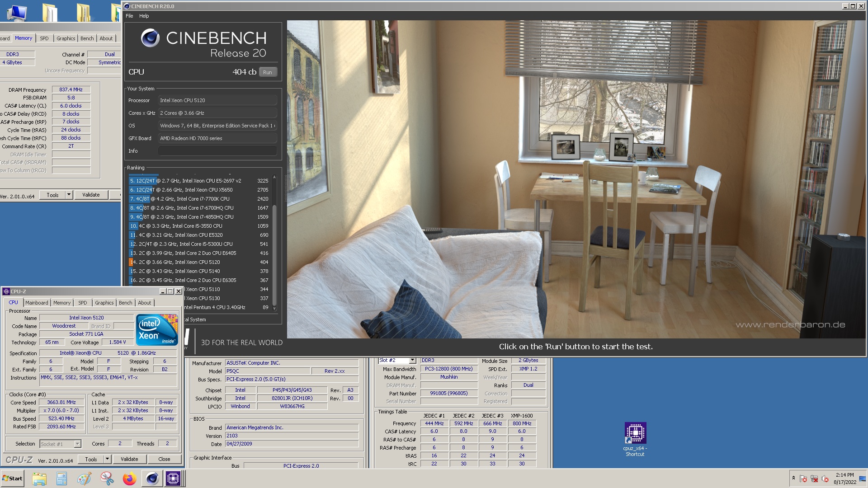868x488 pixels.
Task: Open Graphics tab in front CPU-Z window
Action: click(104, 303)
